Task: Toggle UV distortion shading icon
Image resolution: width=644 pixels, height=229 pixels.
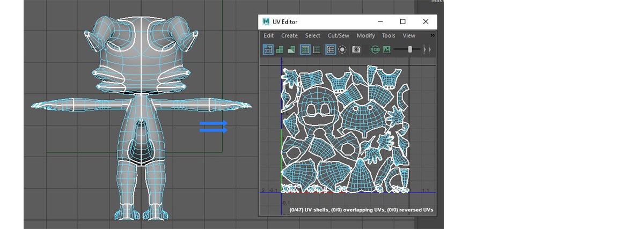Action: 291,49
